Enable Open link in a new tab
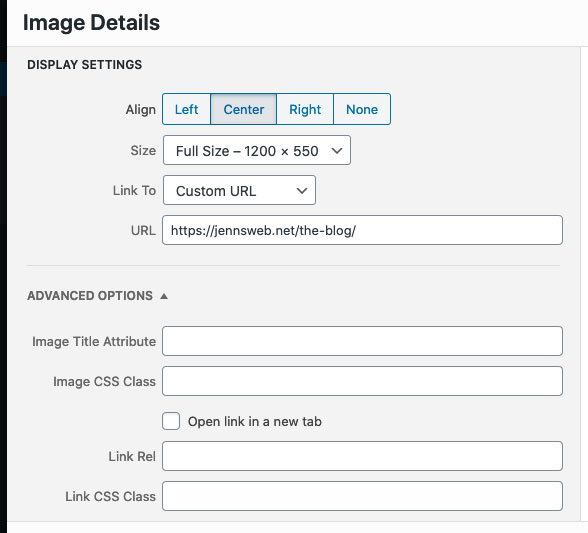588x533 pixels. (x=171, y=421)
